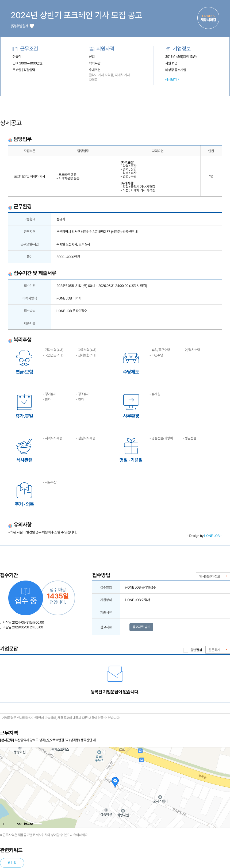Viewport: 230px width, 868px height.
Task: Click the 주거·의복 shirt icon
Action: 24,490
